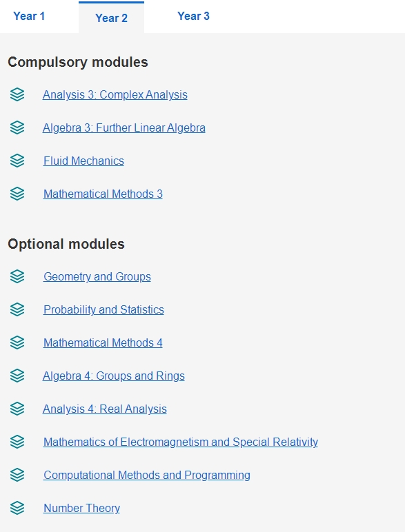Open the Algebra 3: Further Linear Algebra module
The height and width of the screenshot is (532, 405).
click(x=124, y=128)
